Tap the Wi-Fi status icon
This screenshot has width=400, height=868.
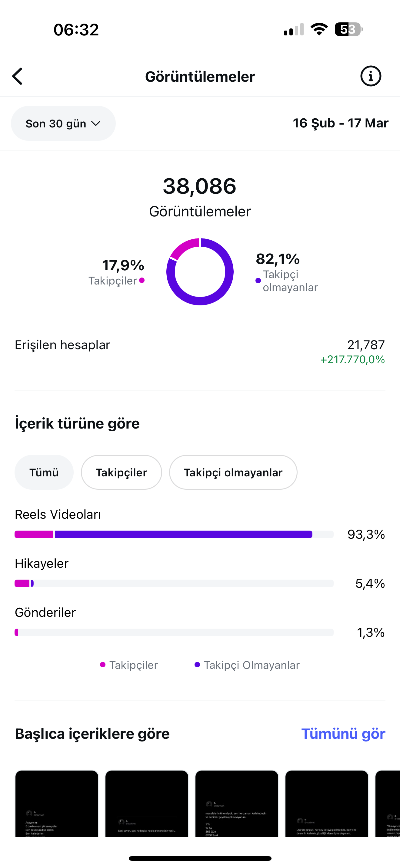click(319, 29)
